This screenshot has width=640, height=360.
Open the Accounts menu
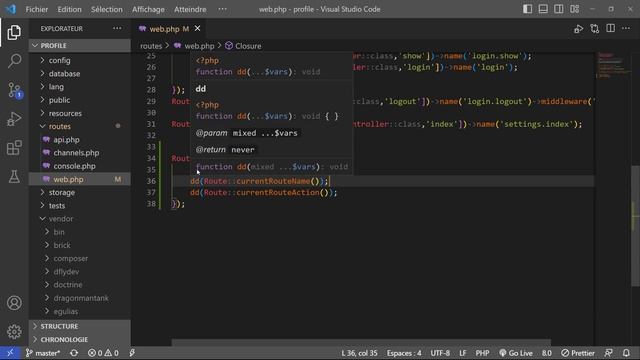[14, 303]
